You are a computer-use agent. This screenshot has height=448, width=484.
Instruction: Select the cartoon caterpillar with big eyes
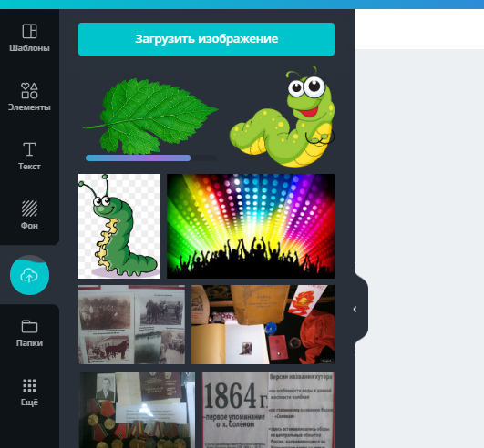(x=283, y=117)
